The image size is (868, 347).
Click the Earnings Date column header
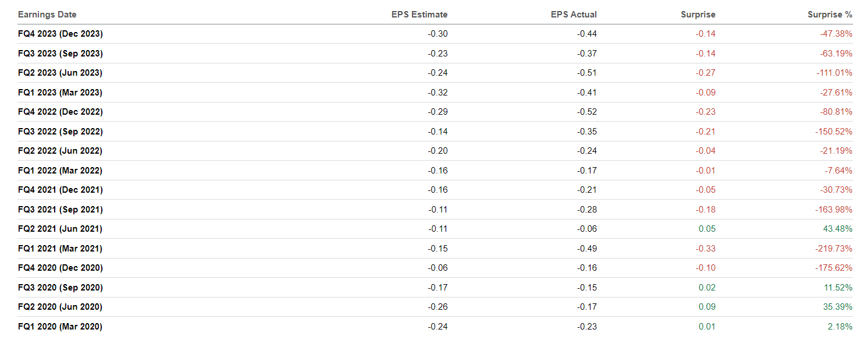pos(47,15)
